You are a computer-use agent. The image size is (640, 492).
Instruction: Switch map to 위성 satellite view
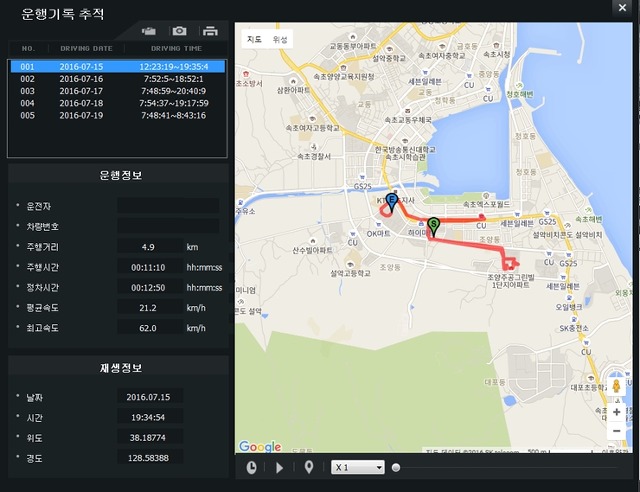(280, 39)
